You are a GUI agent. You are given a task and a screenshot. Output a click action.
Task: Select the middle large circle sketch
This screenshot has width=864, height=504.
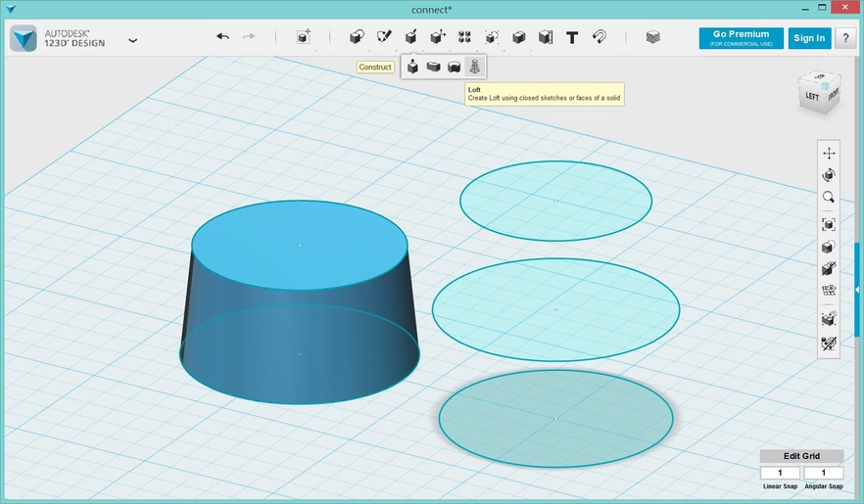coord(556,310)
